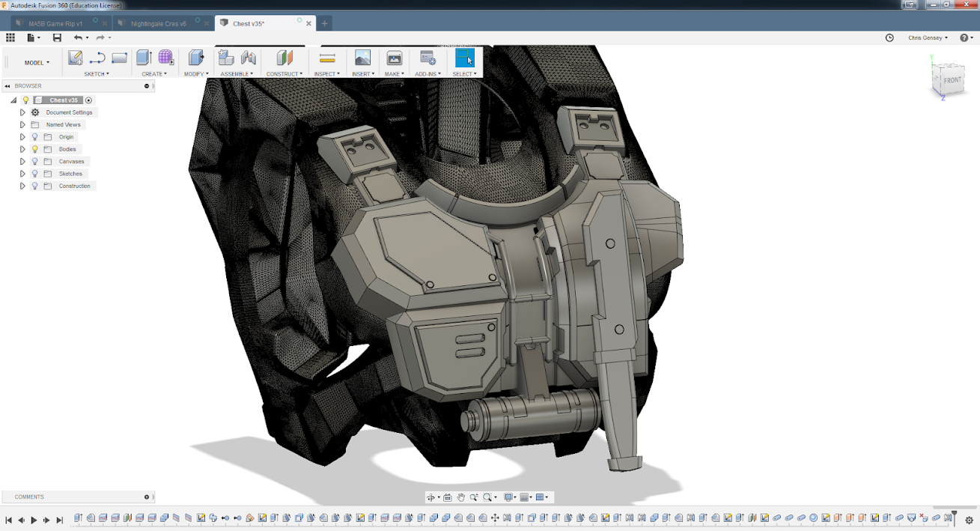Select the Insert Image tool
The image size is (980, 531).
362,58
